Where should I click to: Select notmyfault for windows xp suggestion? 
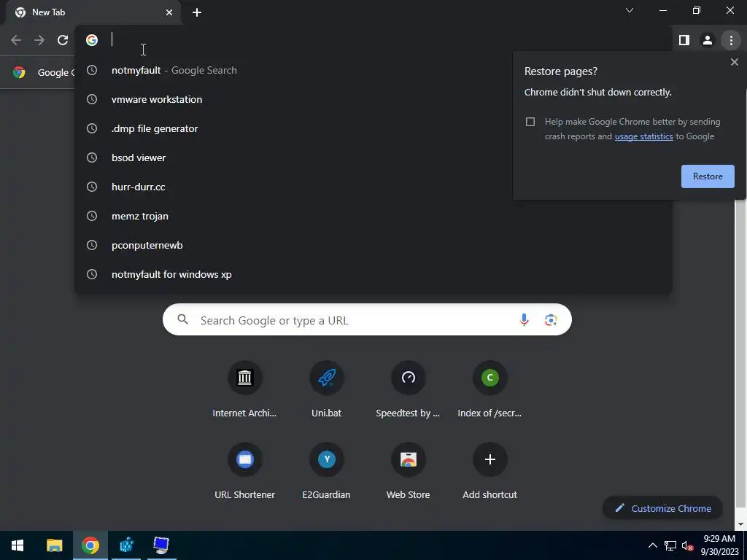click(373, 274)
